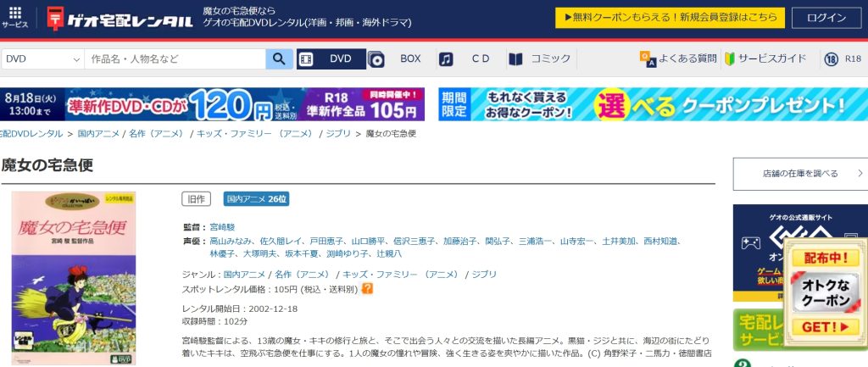Screen dimensions: 868x367
Task: Focus the 作品名・人物名など search field
Action: pos(175,59)
